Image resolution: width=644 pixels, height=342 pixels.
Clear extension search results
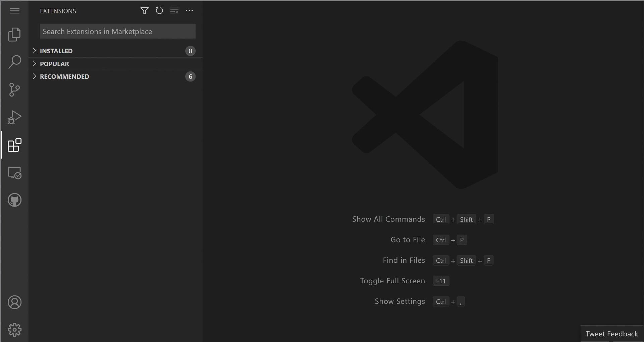[174, 10]
